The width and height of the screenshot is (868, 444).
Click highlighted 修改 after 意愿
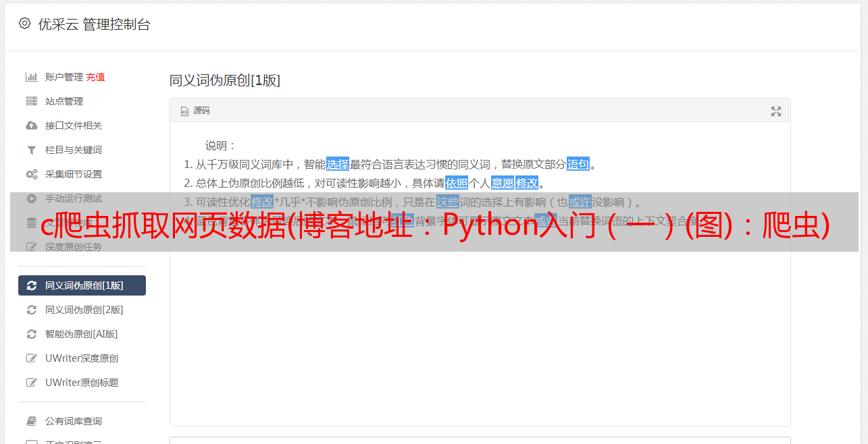coord(527,183)
